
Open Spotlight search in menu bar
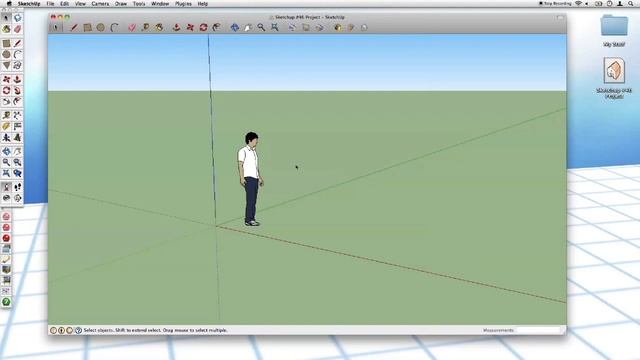[631, 4]
